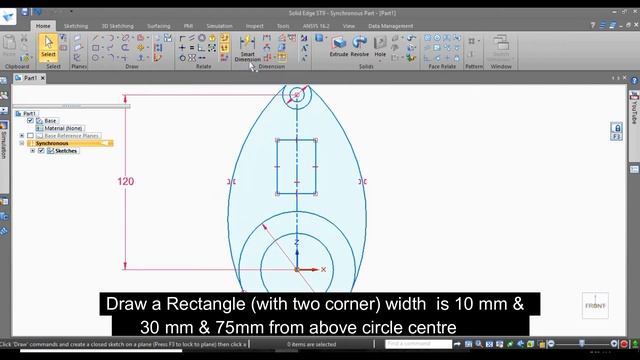Select the Equal relationship icon in Relate
This screenshot has height=360, width=640.
[x=192, y=48]
